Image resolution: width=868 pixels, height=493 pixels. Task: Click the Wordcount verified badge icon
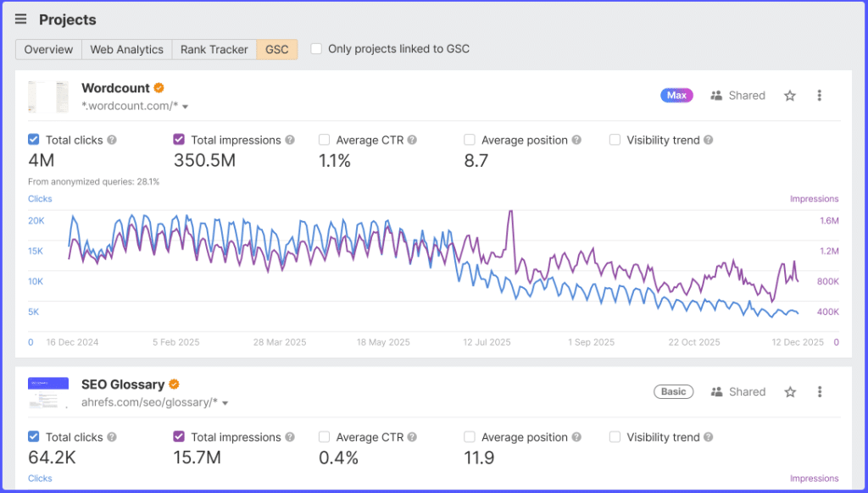click(159, 88)
